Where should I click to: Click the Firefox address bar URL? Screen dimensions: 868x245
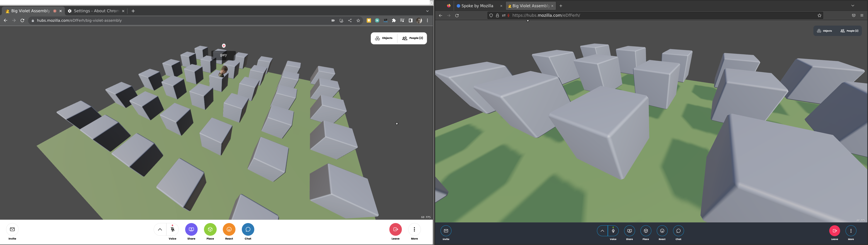546,15
